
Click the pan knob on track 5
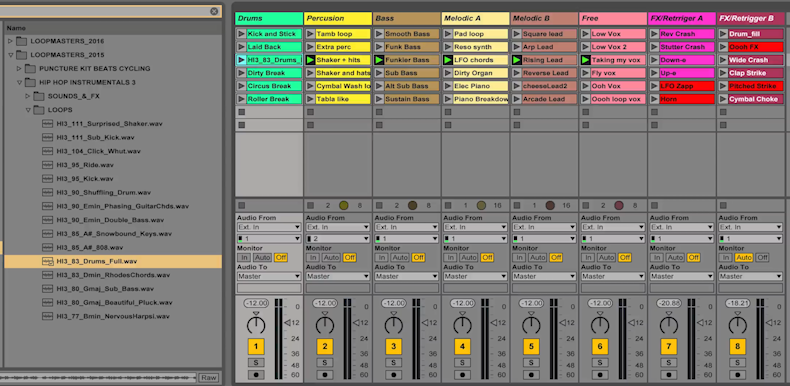(x=531, y=325)
